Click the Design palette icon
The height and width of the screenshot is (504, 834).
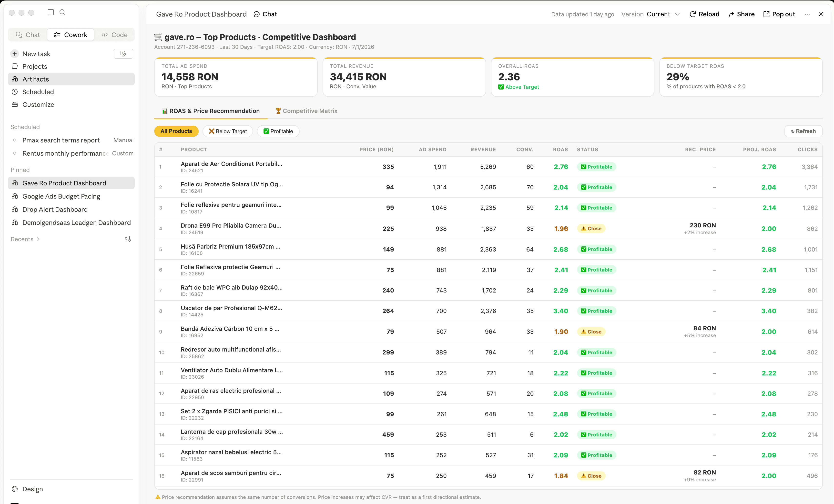click(x=15, y=489)
